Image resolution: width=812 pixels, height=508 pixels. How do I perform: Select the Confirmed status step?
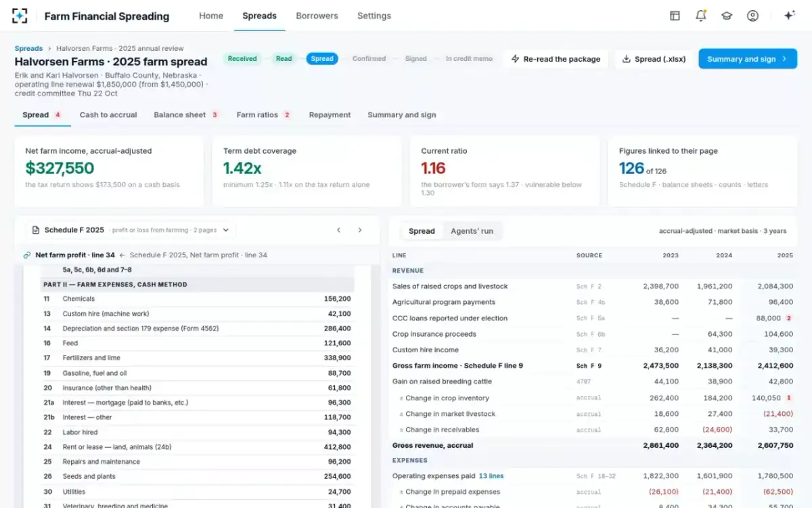click(369, 59)
